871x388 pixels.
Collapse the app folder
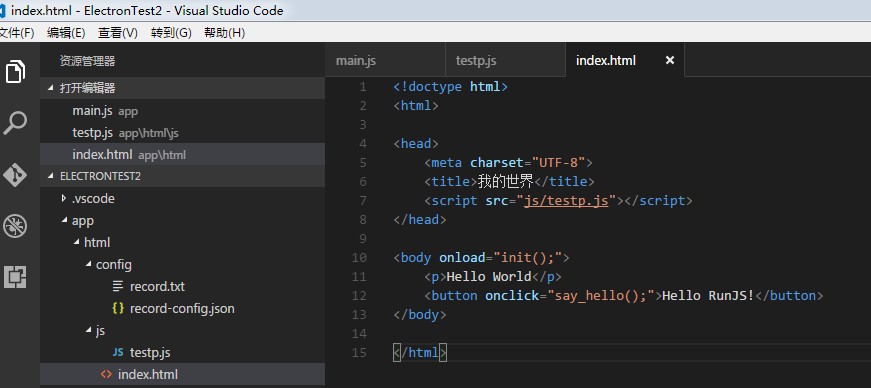pos(182,221)
